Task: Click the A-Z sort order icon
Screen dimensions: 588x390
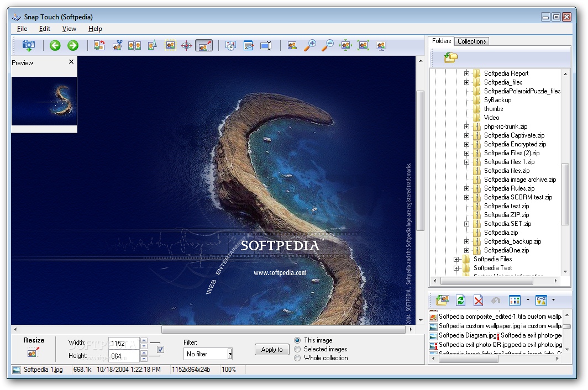Action: point(541,300)
